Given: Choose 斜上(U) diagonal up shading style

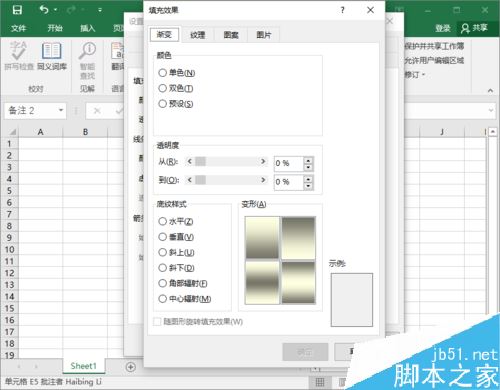Looking at the screenshot, I should (162, 252).
